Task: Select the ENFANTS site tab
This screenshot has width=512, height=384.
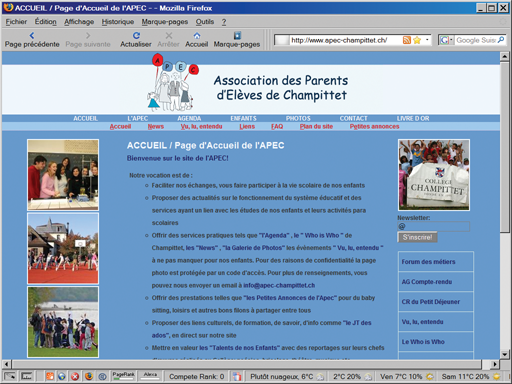Action: click(x=243, y=118)
